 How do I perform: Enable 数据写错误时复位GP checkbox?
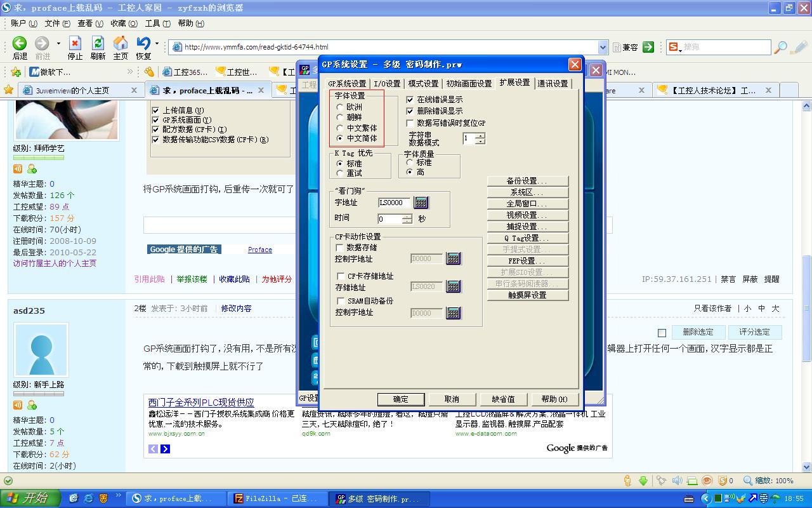point(410,123)
